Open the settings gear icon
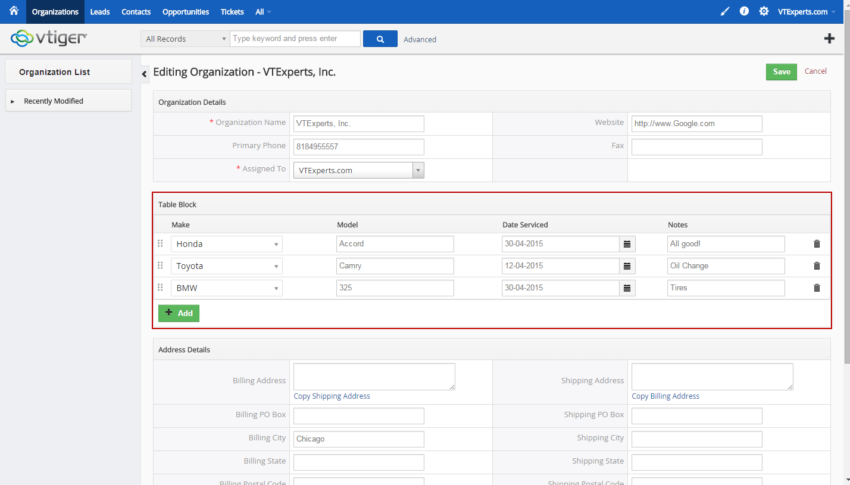This screenshot has height=485, width=850. point(764,11)
